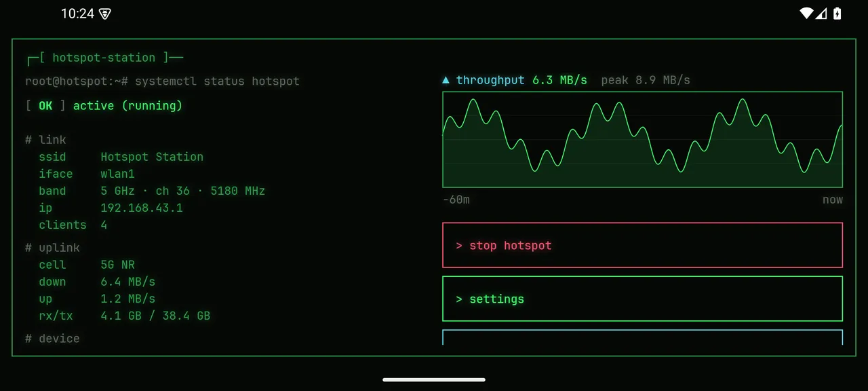Tap the rx/tx value 4.1 GB / 38.4 GB
The height and width of the screenshot is (391, 868).
tap(155, 316)
